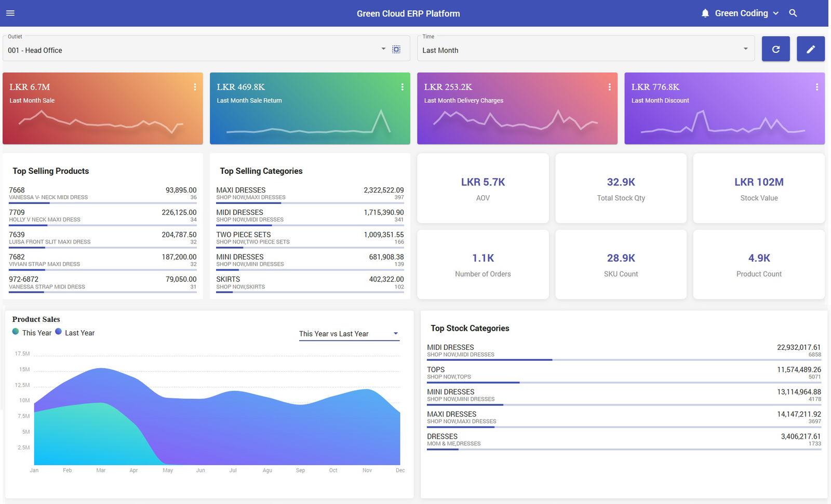Viewport: 831px width, 504px height.
Task: Click the refresh dashboard icon
Action: (775, 49)
